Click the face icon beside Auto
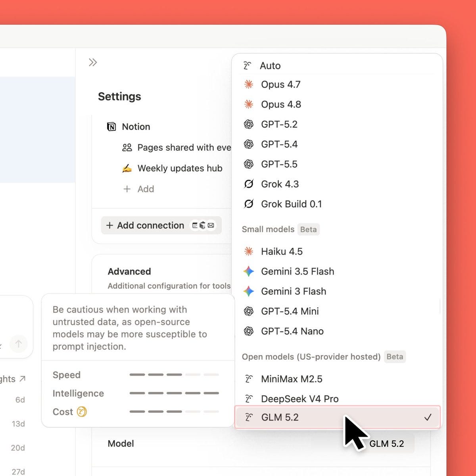476x476 pixels. click(x=248, y=65)
